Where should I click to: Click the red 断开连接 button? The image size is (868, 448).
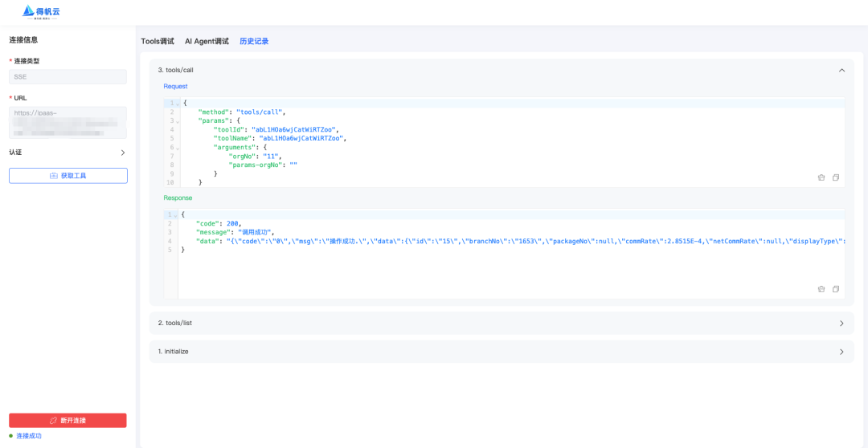coord(68,421)
